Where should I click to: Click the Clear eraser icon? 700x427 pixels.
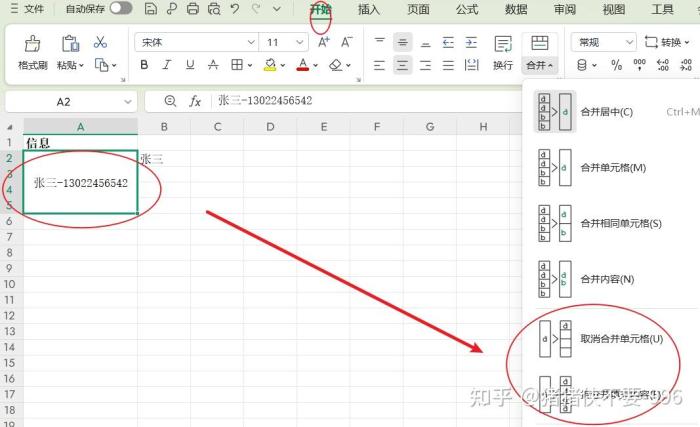[336, 65]
